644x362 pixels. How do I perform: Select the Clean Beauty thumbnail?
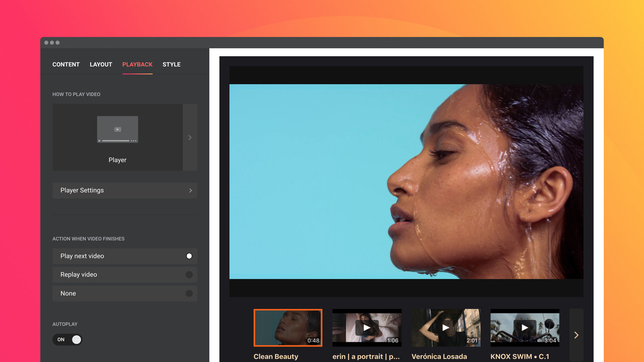pos(288,327)
